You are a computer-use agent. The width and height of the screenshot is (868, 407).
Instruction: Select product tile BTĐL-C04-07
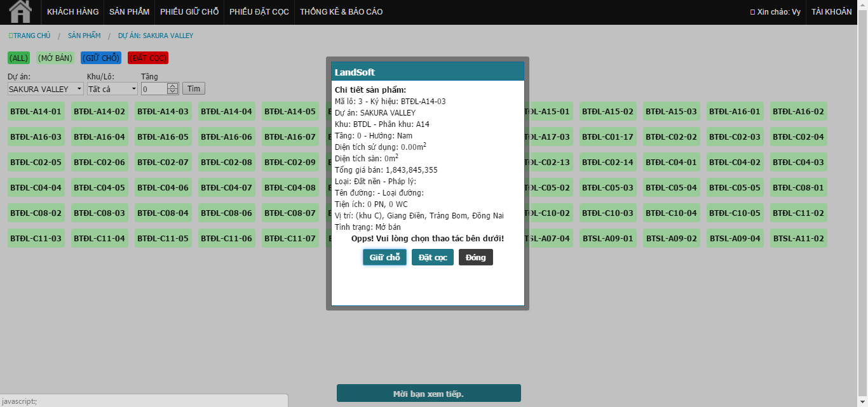click(227, 188)
